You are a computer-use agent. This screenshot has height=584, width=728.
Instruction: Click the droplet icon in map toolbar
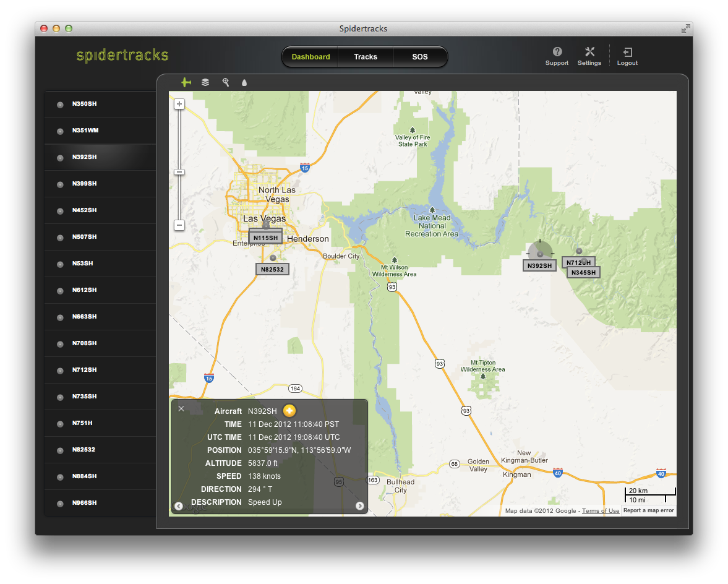244,83
